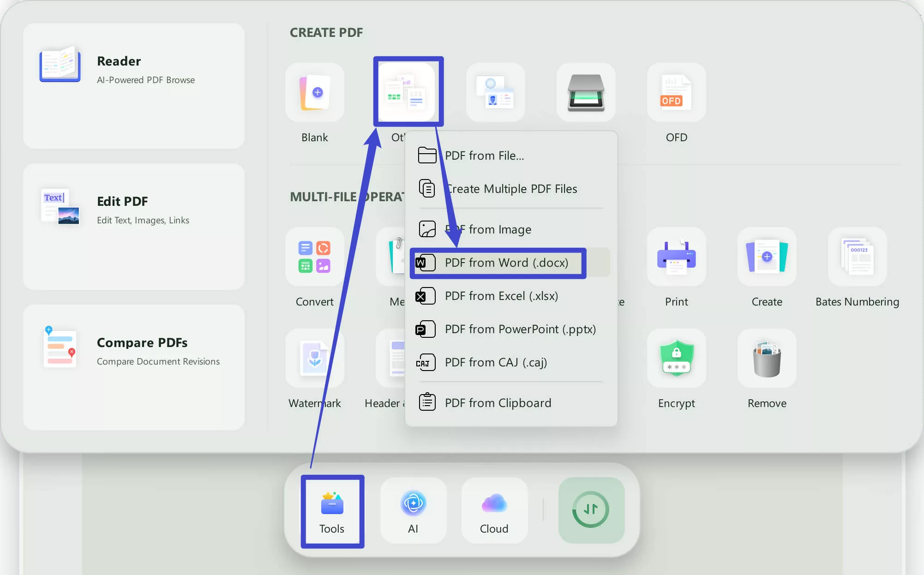Open the Cloud panel
This screenshot has width=924, height=575.
point(493,510)
